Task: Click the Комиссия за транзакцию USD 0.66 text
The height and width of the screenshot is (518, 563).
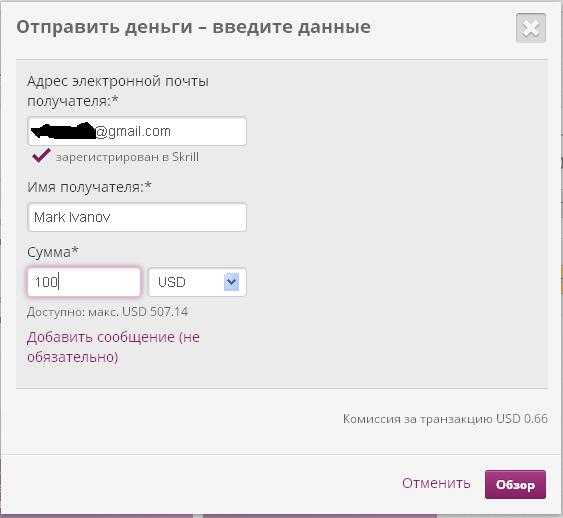Action: point(445,419)
